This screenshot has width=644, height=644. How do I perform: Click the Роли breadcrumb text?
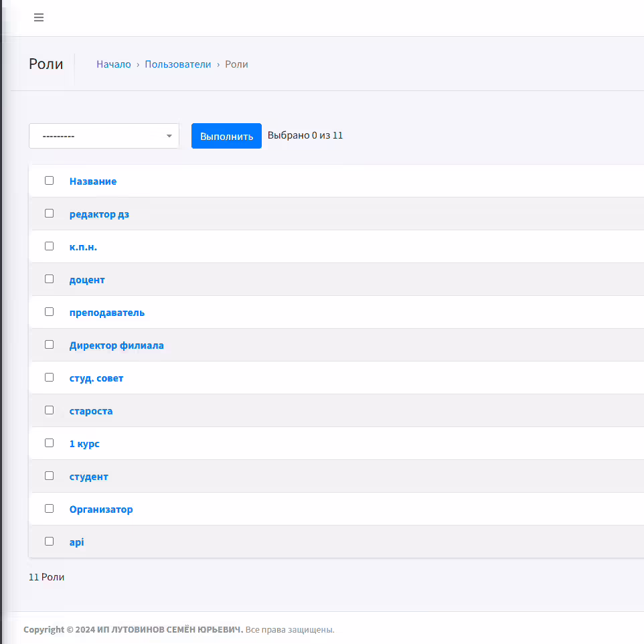[x=236, y=64]
